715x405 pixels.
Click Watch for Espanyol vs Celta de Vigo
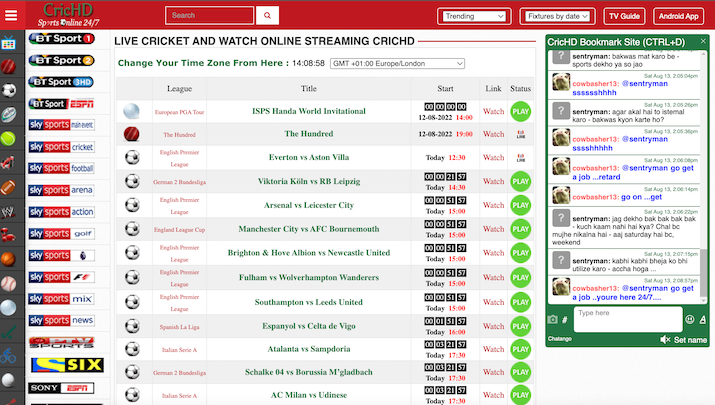(x=493, y=327)
